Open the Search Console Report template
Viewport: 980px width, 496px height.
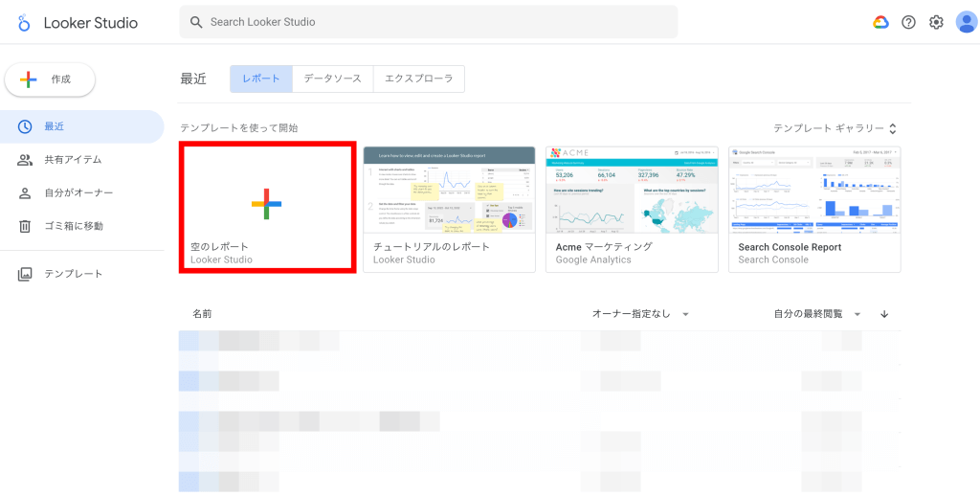pos(814,210)
